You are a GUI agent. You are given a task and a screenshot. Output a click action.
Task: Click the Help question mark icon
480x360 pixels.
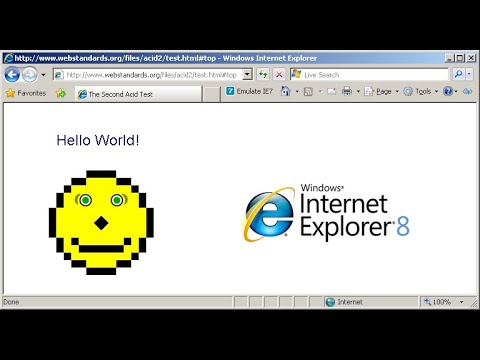448,91
